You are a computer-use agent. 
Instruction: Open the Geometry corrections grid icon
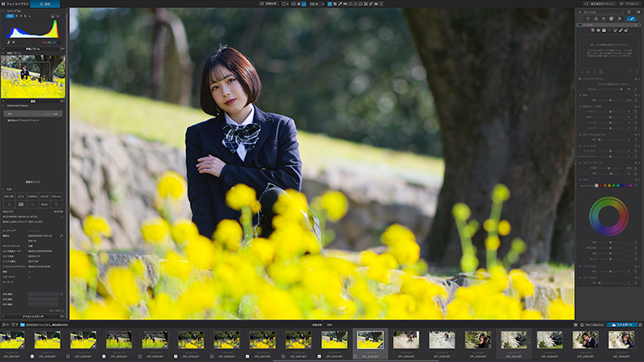click(612, 19)
